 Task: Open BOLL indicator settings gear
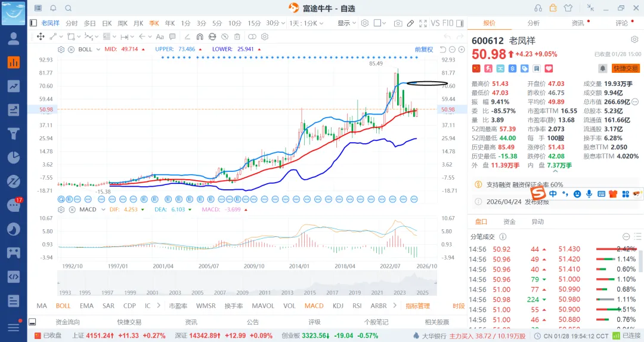(61, 50)
